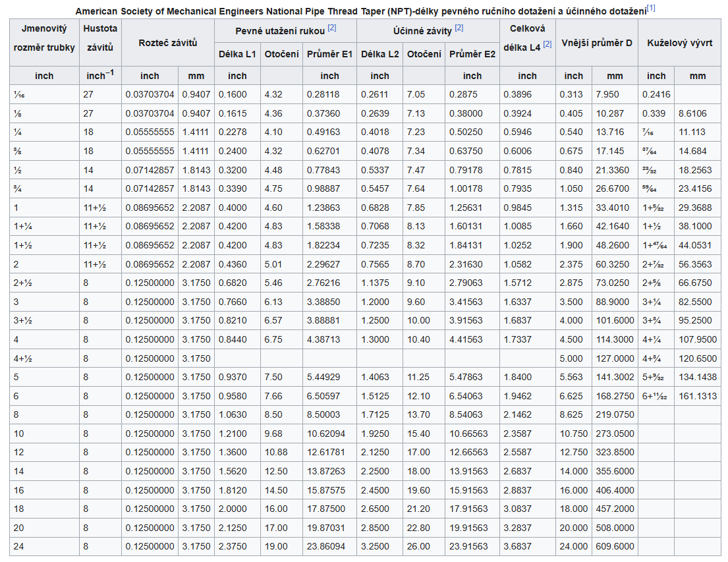Select the cell with value 127.0000
This screenshot has width=728, height=562.
click(615, 358)
